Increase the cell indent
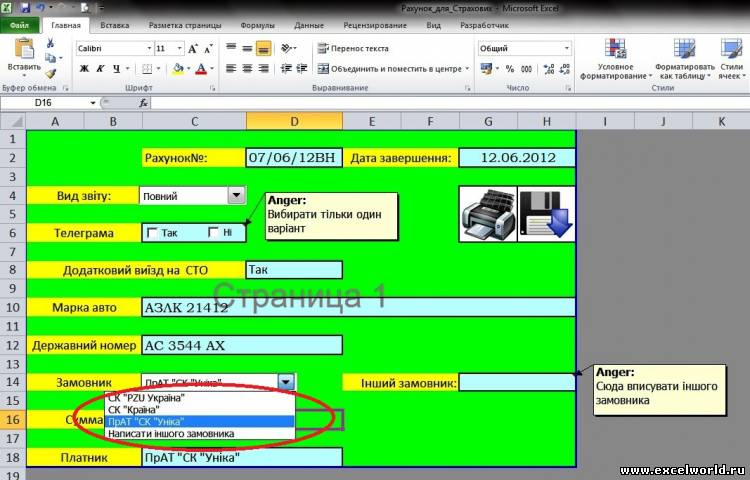 click(302, 69)
